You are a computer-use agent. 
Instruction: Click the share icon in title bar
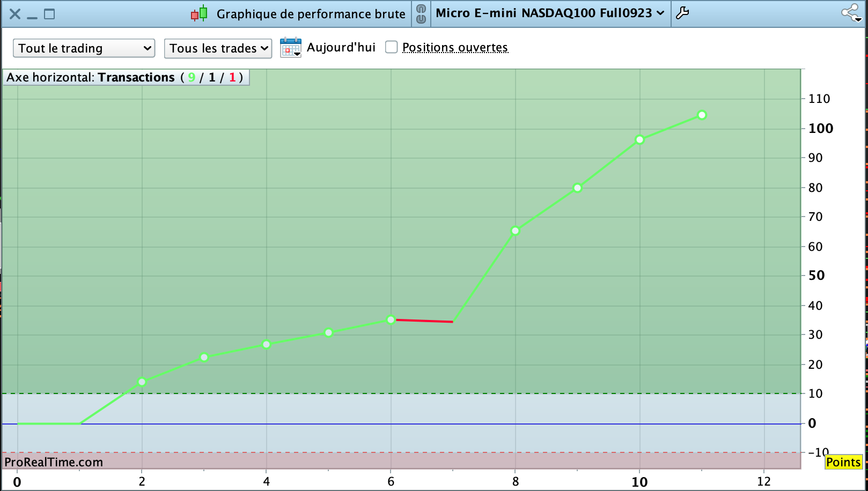tap(851, 13)
